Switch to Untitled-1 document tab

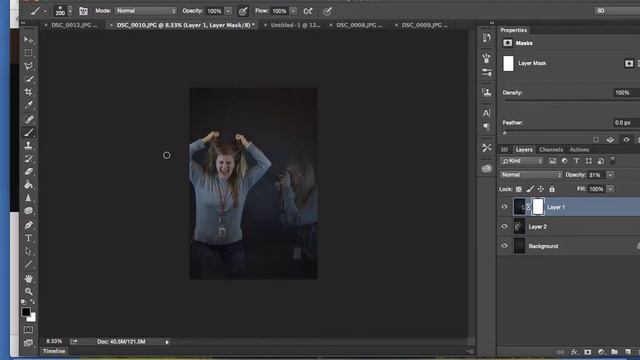[x=295, y=25]
